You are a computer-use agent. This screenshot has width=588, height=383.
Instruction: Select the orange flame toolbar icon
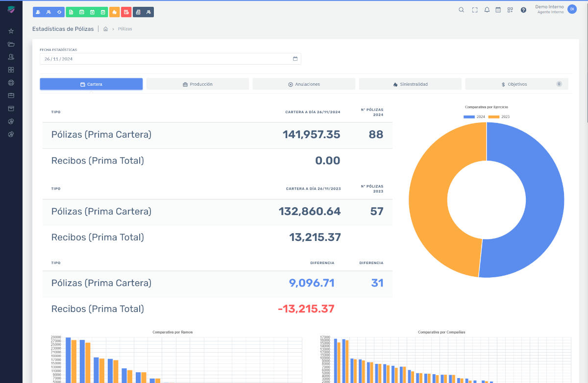[112, 12]
